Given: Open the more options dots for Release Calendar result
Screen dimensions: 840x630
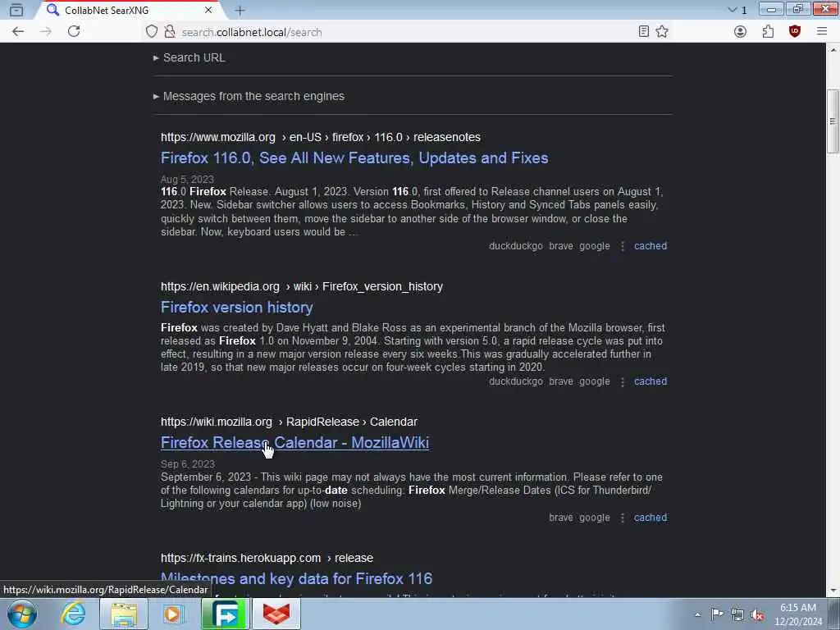Looking at the screenshot, I should point(623,518).
